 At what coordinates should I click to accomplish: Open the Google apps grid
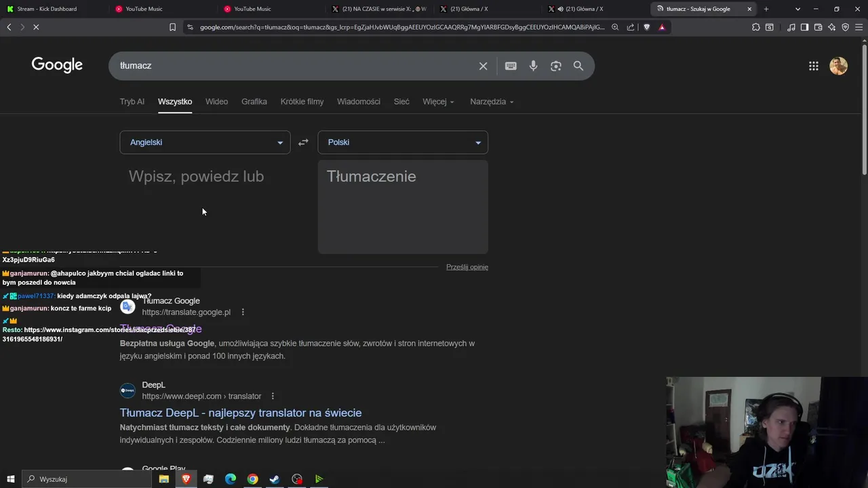tap(814, 66)
